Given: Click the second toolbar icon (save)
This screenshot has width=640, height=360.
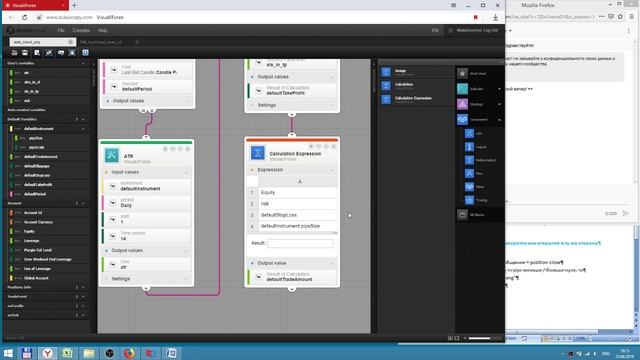Looking at the screenshot, I should tap(25, 53).
